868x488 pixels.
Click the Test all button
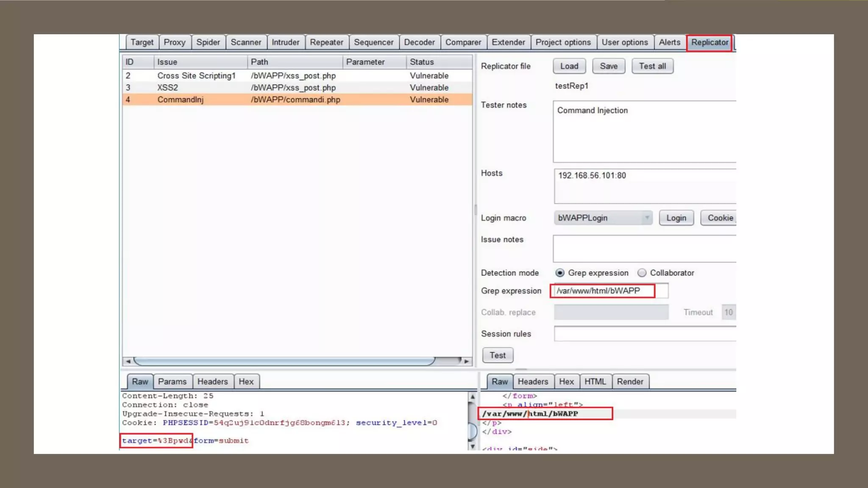tap(652, 66)
